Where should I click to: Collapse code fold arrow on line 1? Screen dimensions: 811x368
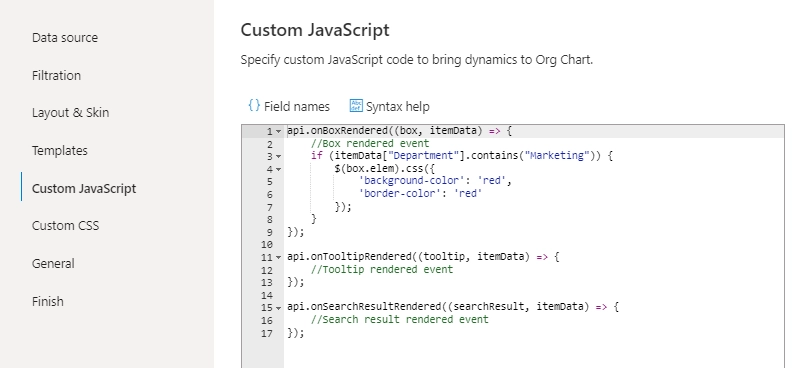[x=278, y=131]
